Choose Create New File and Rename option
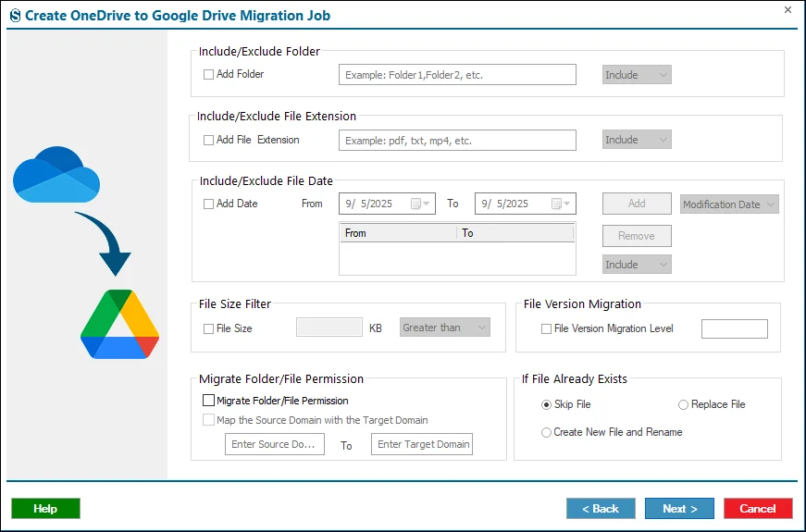Image resolution: width=806 pixels, height=532 pixels. point(546,433)
